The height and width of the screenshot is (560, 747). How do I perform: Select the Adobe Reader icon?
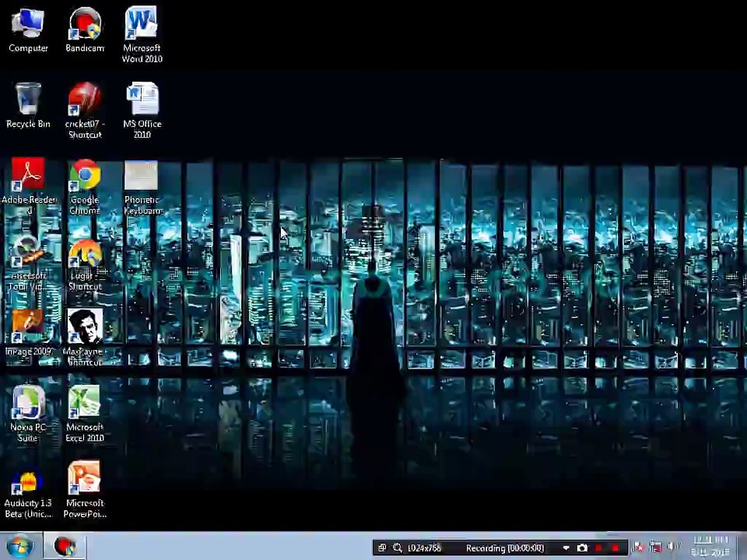click(29, 186)
